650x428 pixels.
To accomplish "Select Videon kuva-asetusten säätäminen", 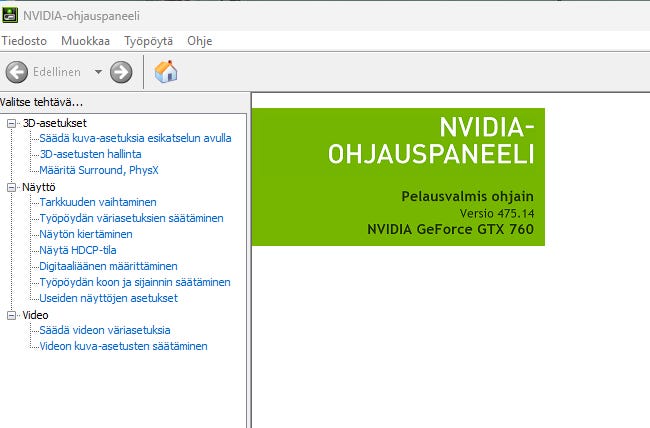I will pos(123,346).
